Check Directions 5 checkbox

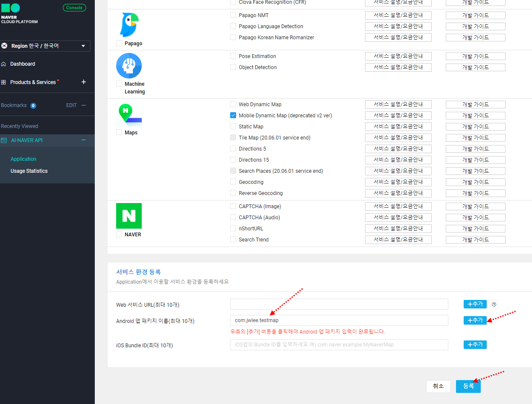[x=233, y=148]
